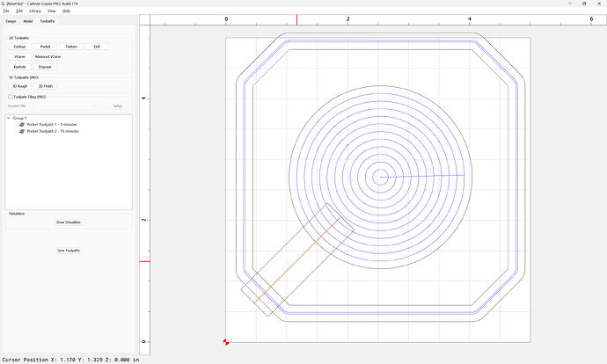Click the Pocket Toolpath 2 icon

tap(22, 131)
